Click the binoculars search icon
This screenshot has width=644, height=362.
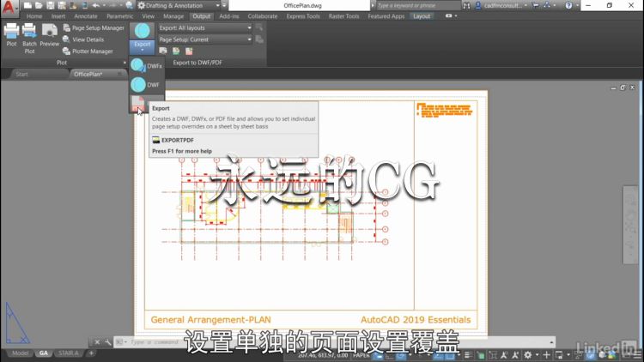coord(466,5)
